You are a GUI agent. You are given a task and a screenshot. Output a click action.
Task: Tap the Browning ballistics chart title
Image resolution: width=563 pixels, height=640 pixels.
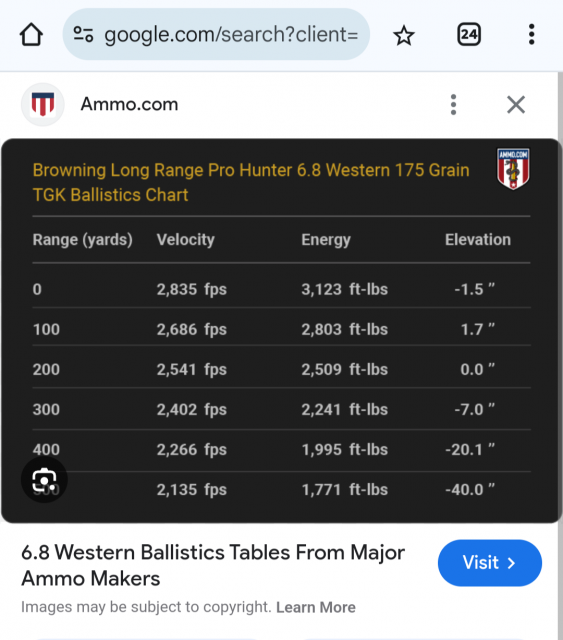coord(251,182)
